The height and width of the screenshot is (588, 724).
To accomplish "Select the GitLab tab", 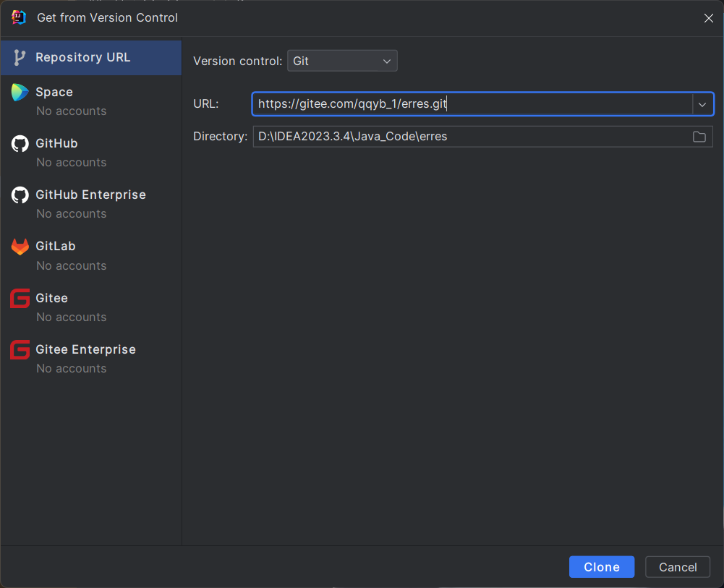I will (x=91, y=255).
